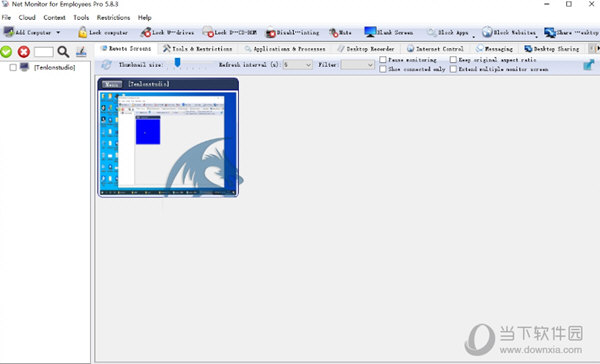Open the File menu

(x=6, y=17)
